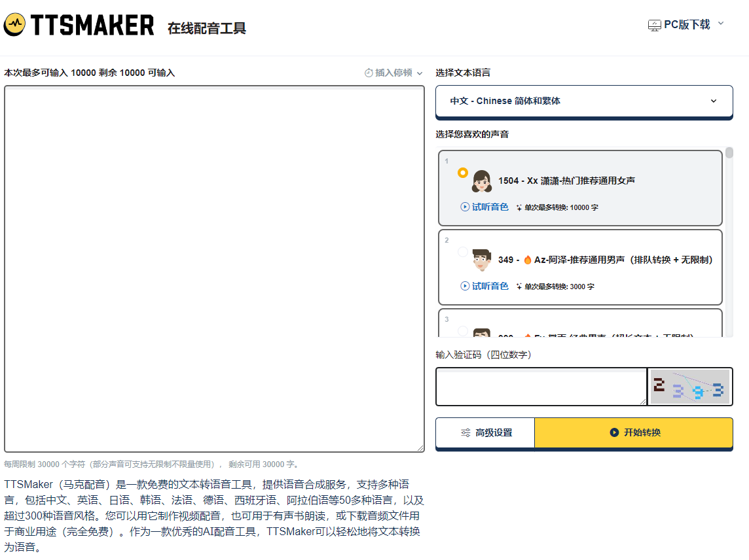Viewport: 749px width, 560px height.
Task: Play 试听音色 for voice 1504 潇潇
Action: [x=484, y=207]
